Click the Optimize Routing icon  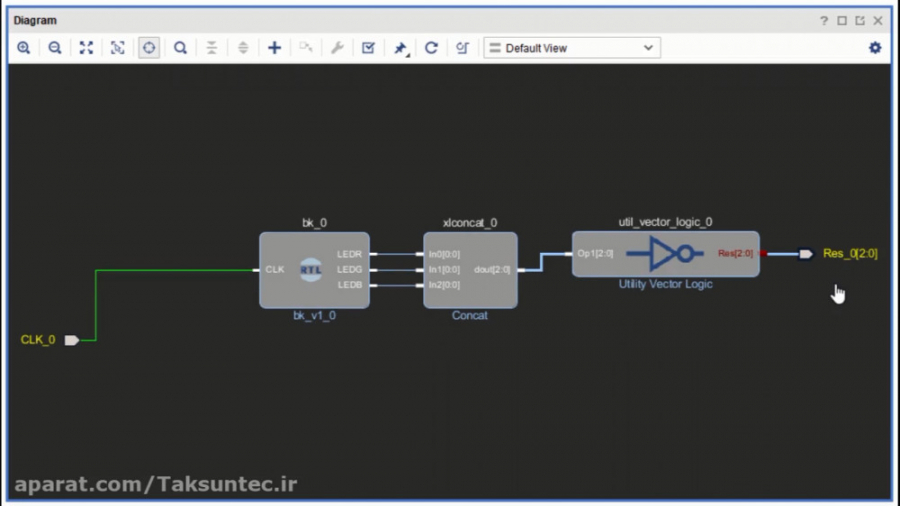[463, 48]
